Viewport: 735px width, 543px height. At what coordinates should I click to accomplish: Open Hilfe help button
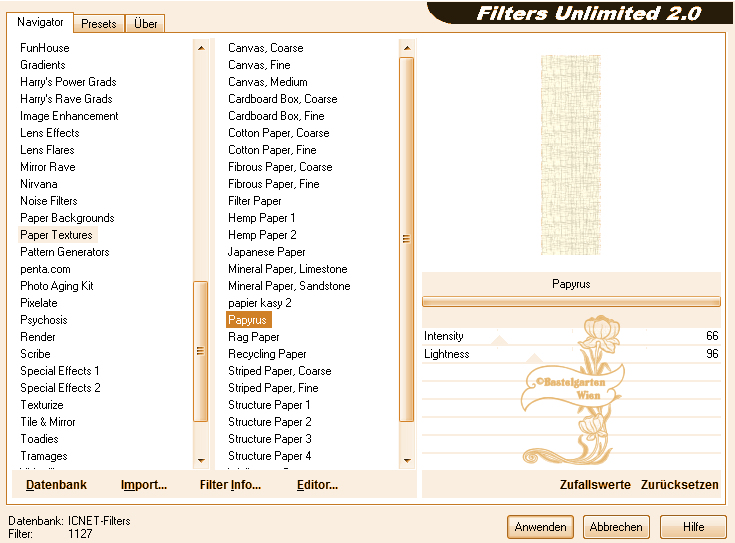coord(693,527)
